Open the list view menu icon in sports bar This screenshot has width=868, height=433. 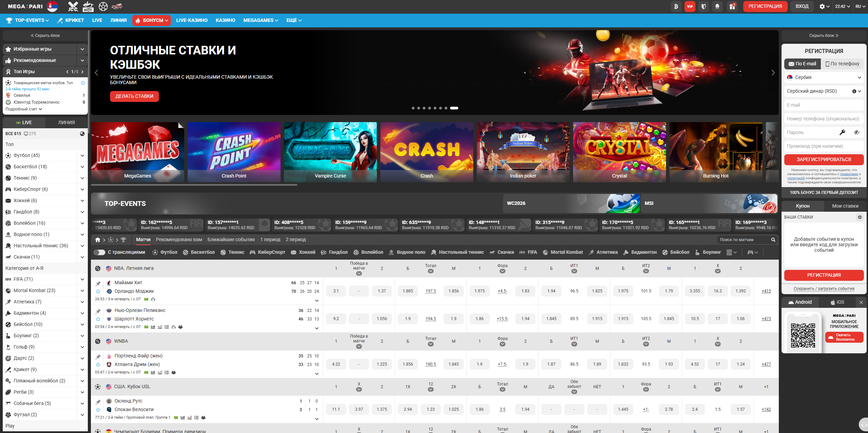point(731,252)
